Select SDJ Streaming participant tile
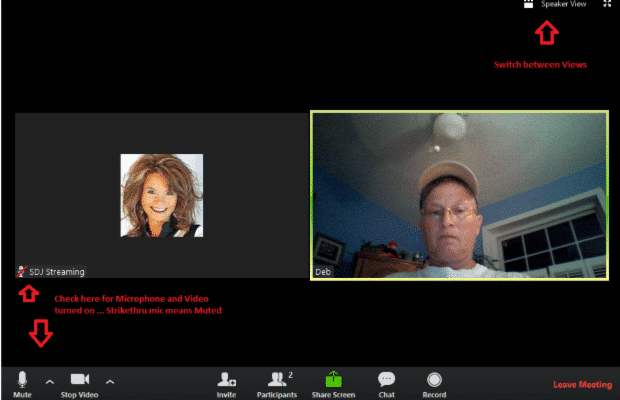This screenshot has width=620, height=400. coord(162,196)
